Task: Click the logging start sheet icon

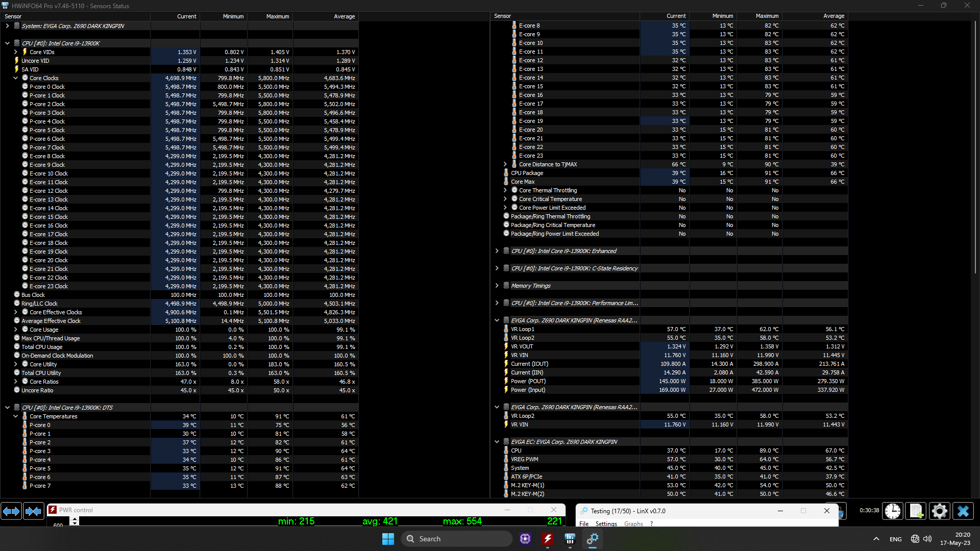Action: (x=916, y=511)
